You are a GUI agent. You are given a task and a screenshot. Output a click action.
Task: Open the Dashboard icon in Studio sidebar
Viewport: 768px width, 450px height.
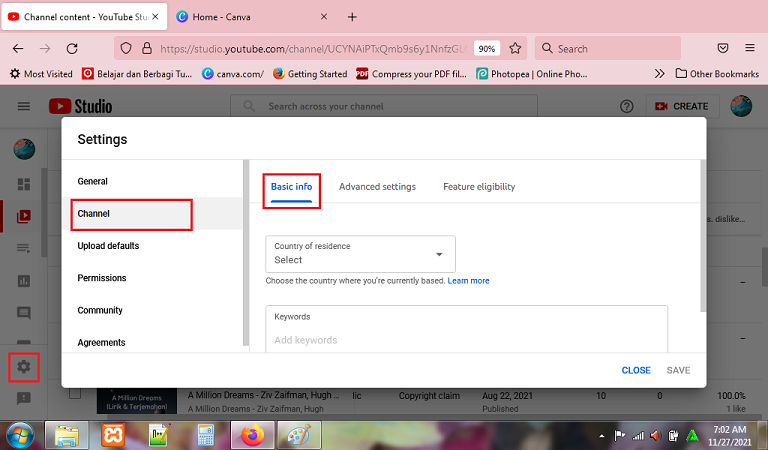(24, 184)
